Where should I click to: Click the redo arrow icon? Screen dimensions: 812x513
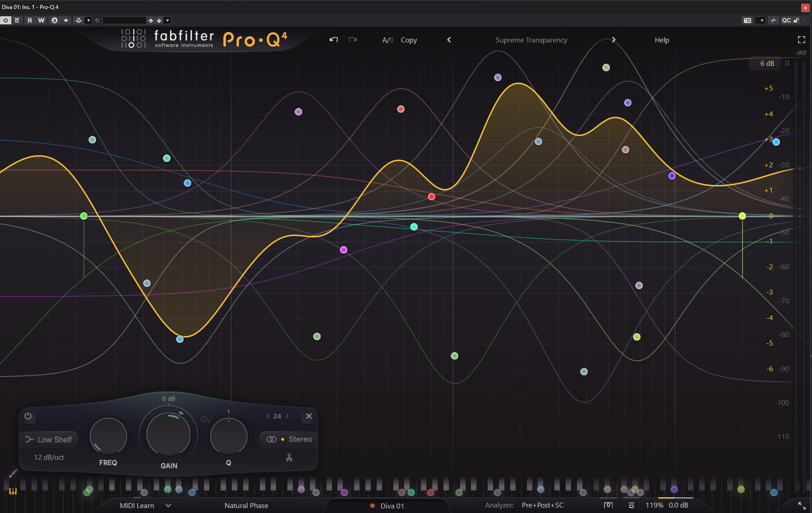(x=353, y=40)
